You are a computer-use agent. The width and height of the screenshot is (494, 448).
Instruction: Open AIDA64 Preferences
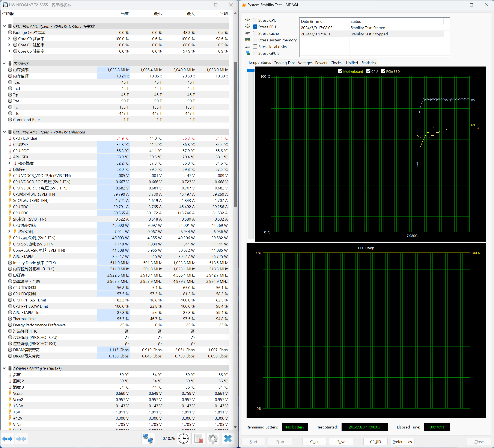[x=402, y=442]
